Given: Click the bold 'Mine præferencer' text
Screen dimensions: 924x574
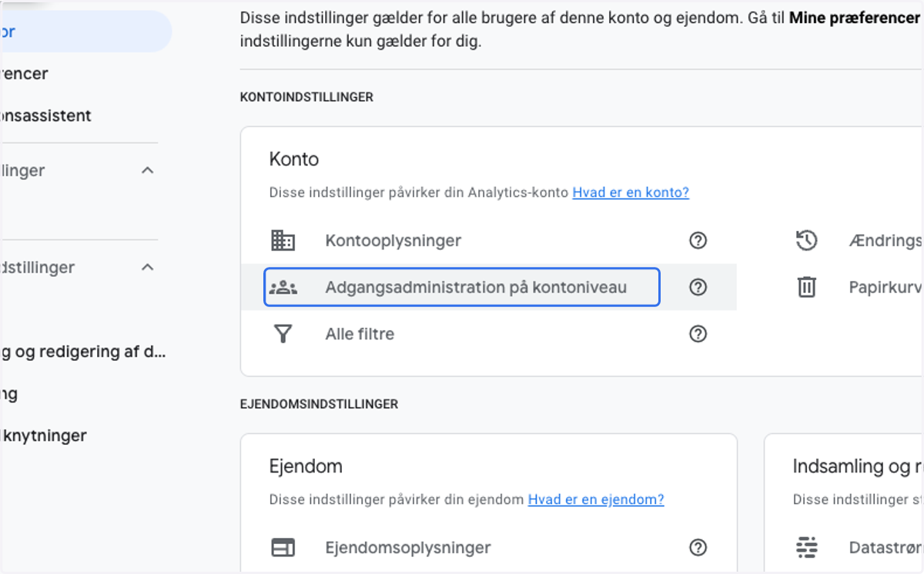Looking at the screenshot, I should coord(855,18).
